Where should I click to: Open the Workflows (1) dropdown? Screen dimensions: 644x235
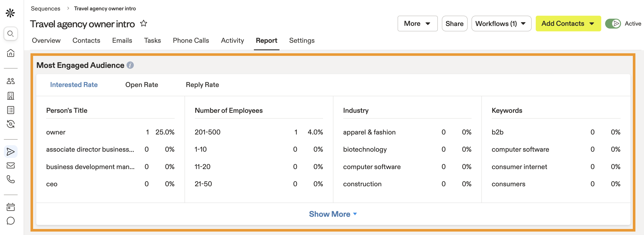pos(501,23)
